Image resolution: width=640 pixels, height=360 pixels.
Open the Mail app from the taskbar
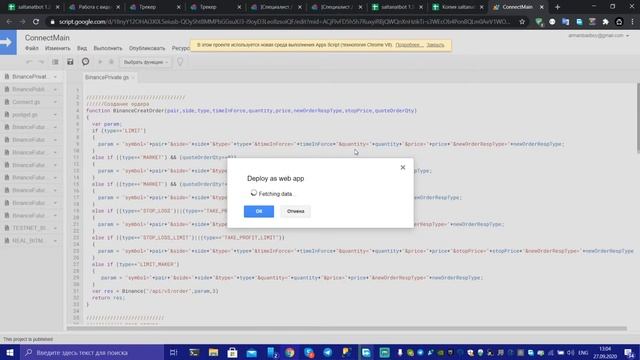251,352
